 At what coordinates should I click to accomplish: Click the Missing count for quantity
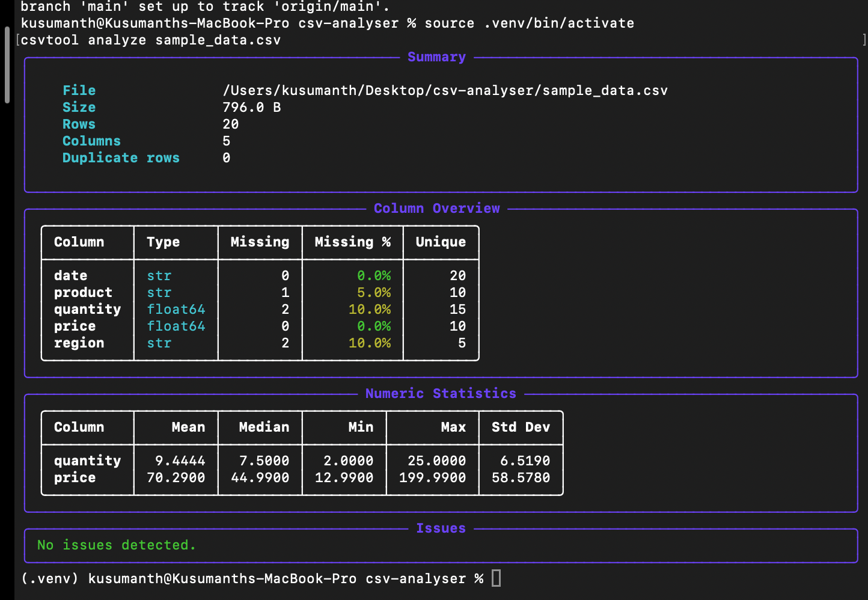point(286,310)
